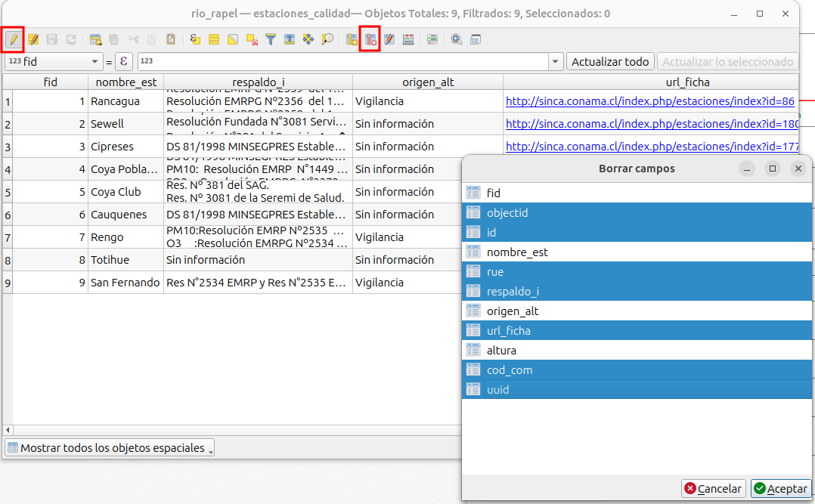The width and height of the screenshot is (815, 504).
Task: Deselect the 'objectid' field in the list
Action: 507,213
